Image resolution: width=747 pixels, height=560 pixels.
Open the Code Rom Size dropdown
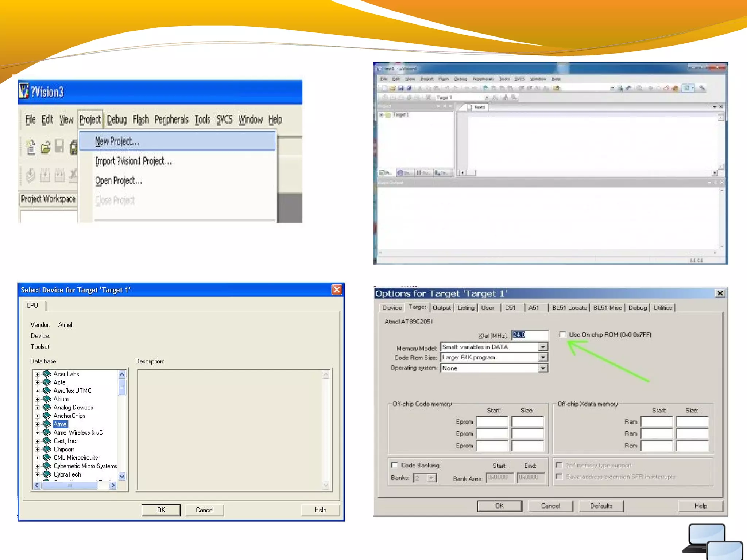pos(543,357)
